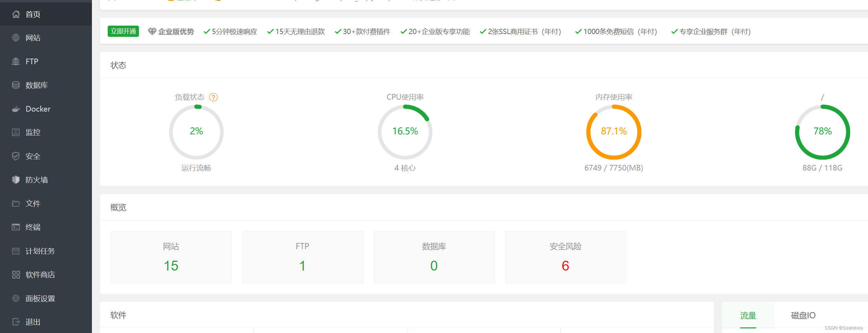Screen dimensions: 868x333
Task: Click the logout icon
Action: pos(16,322)
